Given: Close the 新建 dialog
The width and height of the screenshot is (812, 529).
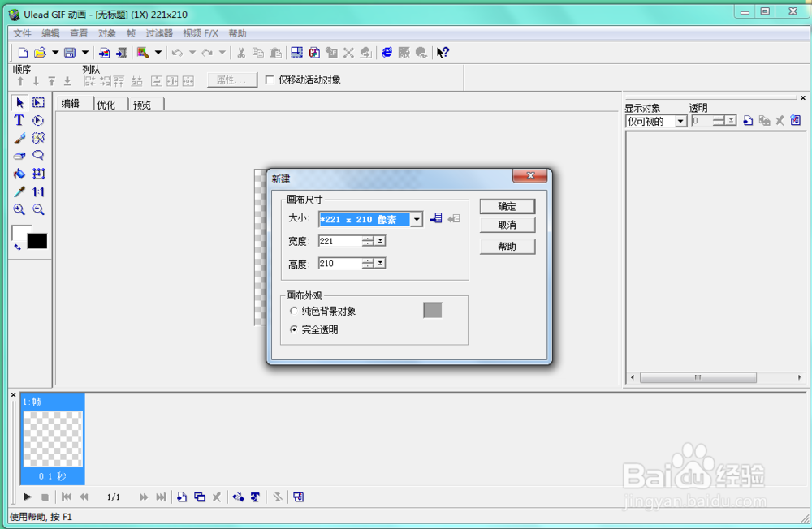Looking at the screenshot, I should click(529, 176).
